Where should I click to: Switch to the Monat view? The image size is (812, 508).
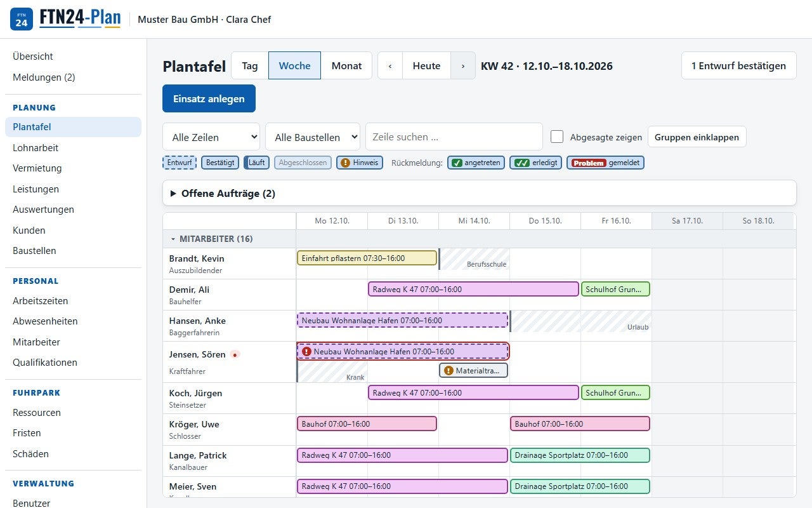point(346,65)
